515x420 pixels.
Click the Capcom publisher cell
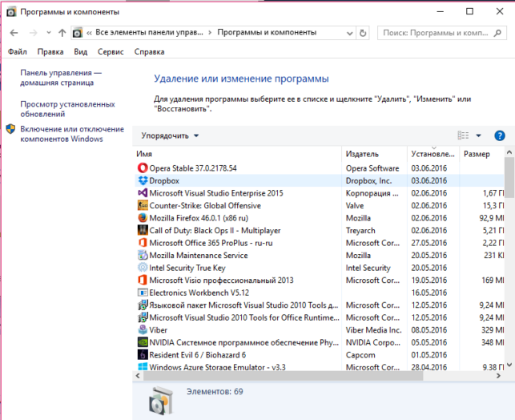click(x=360, y=354)
